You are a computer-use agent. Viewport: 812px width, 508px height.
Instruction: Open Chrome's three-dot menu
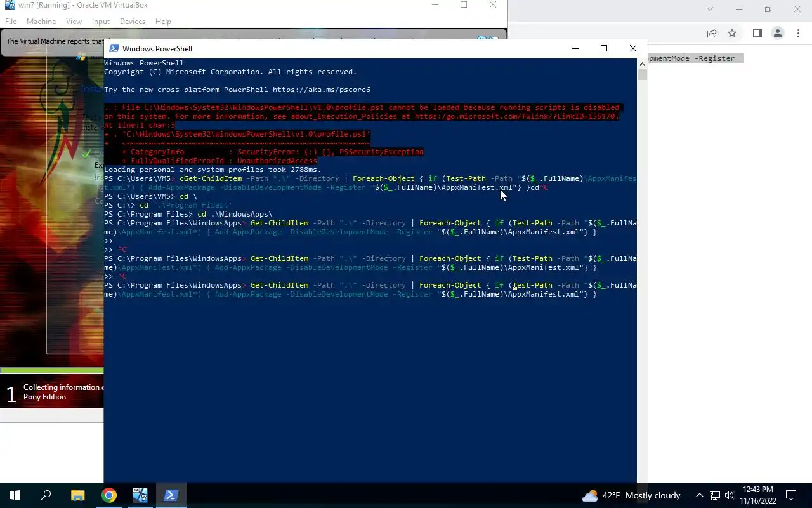[x=797, y=33]
